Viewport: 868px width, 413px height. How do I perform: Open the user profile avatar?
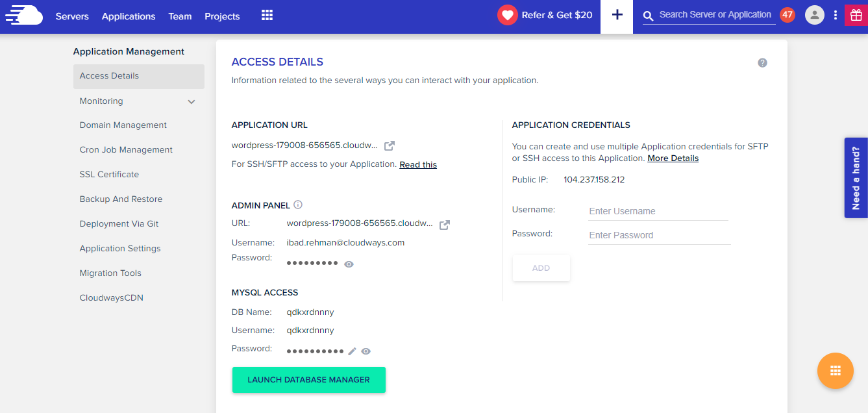tap(814, 15)
